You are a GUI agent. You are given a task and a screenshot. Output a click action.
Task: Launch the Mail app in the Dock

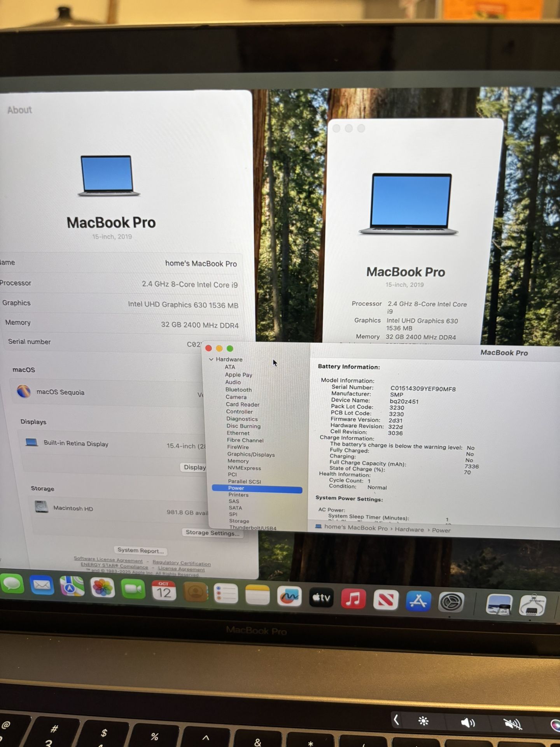pyautogui.click(x=42, y=585)
